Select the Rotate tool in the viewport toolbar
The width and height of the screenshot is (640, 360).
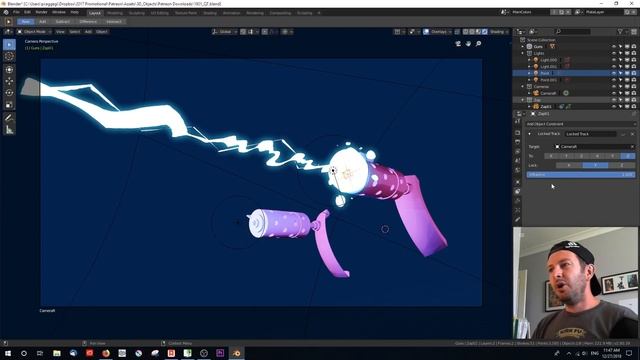[9, 93]
